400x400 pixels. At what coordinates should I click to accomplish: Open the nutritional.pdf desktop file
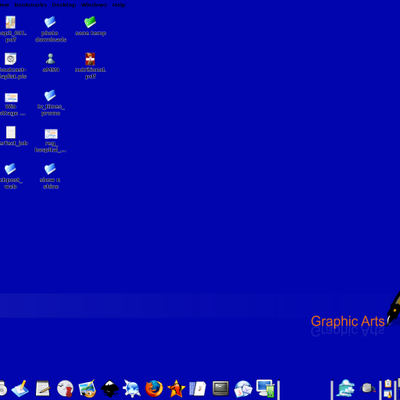(x=90, y=59)
